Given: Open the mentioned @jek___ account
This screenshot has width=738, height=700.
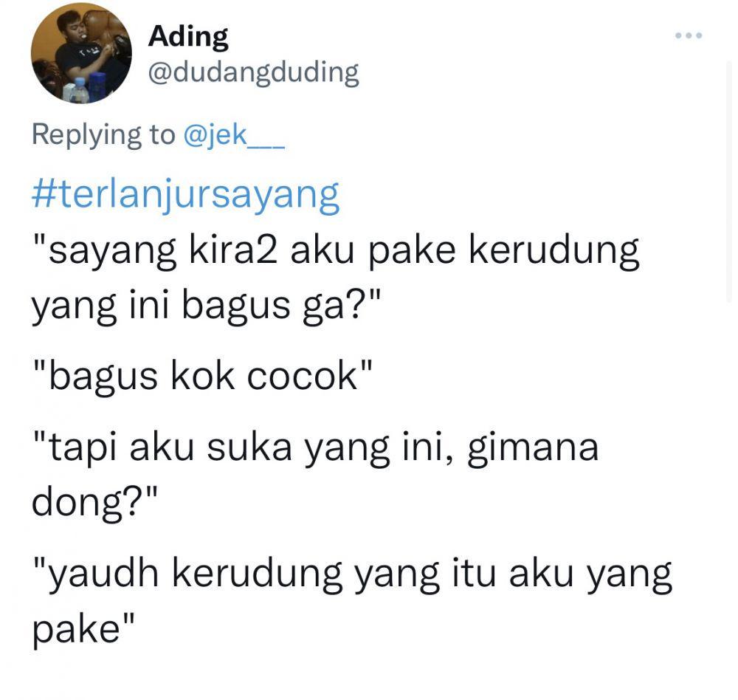Looking at the screenshot, I should pos(233,135).
